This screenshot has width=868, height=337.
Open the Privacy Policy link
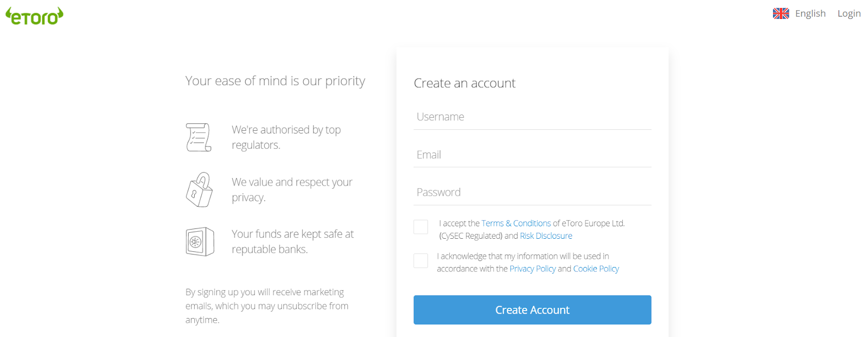click(x=532, y=269)
